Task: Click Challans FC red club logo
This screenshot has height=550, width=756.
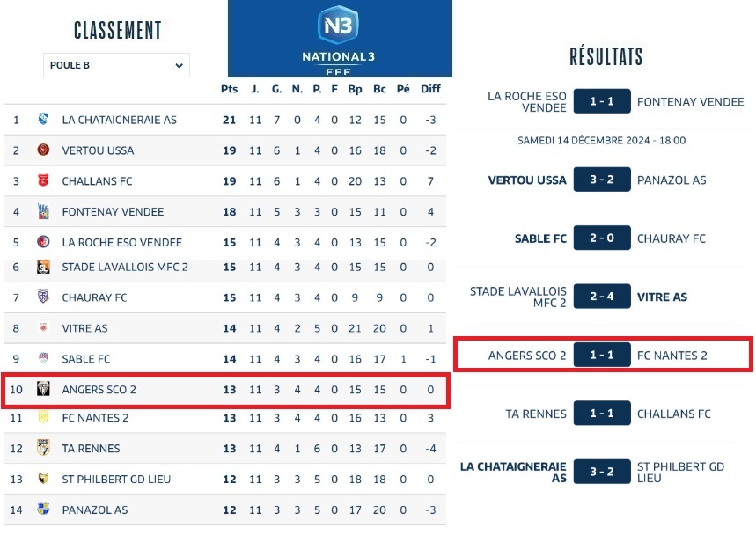Action: click(43, 181)
